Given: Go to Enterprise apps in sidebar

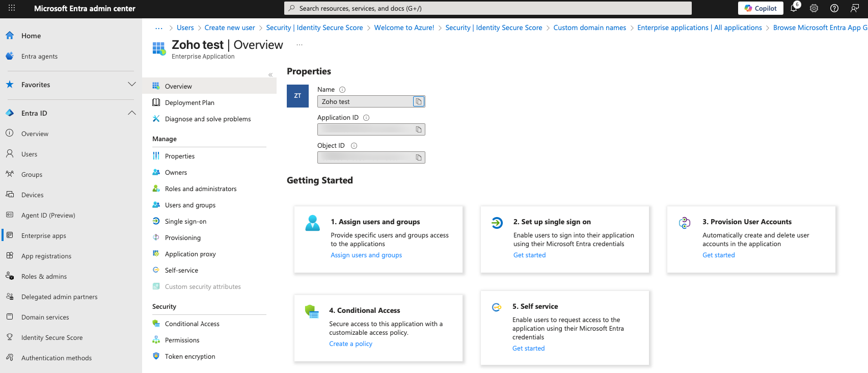Looking at the screenshot, I should pos(44,235).
